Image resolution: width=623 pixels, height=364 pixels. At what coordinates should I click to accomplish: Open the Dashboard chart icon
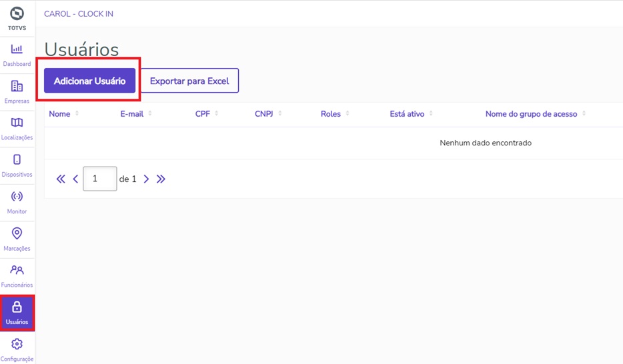click(17, 49)
